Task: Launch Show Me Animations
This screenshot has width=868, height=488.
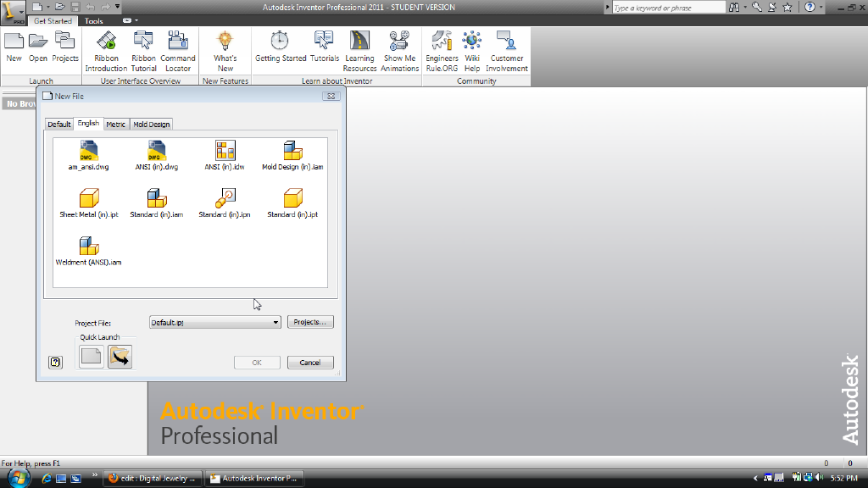Action: click(x=399, y=51)
